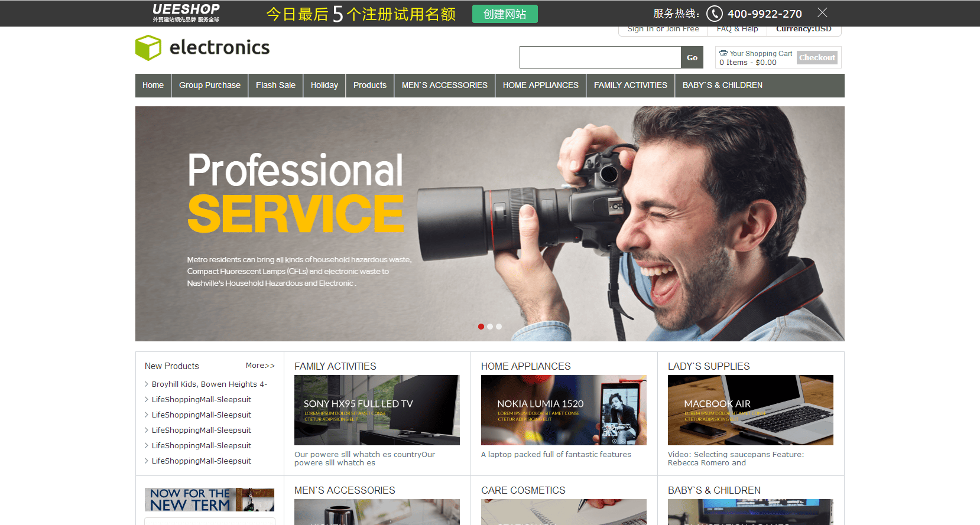This screenshot has height=525, width=980.
Task: Click the shopping cart icon
Action: (723, 53)
